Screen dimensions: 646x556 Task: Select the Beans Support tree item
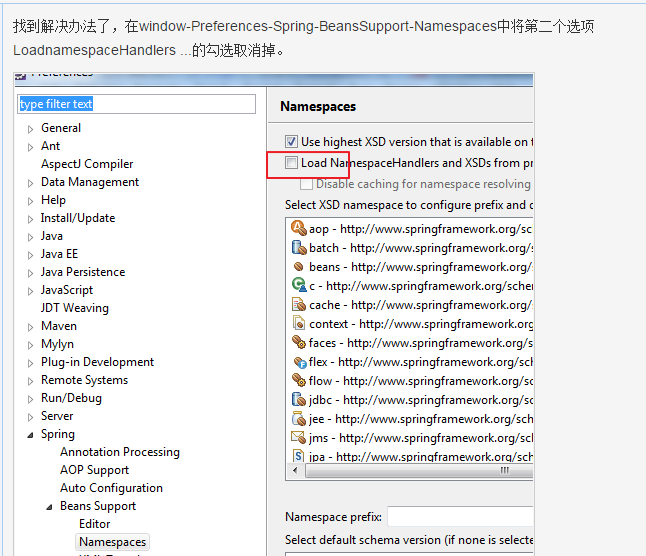pyautogui.click(x=98, y=506)
